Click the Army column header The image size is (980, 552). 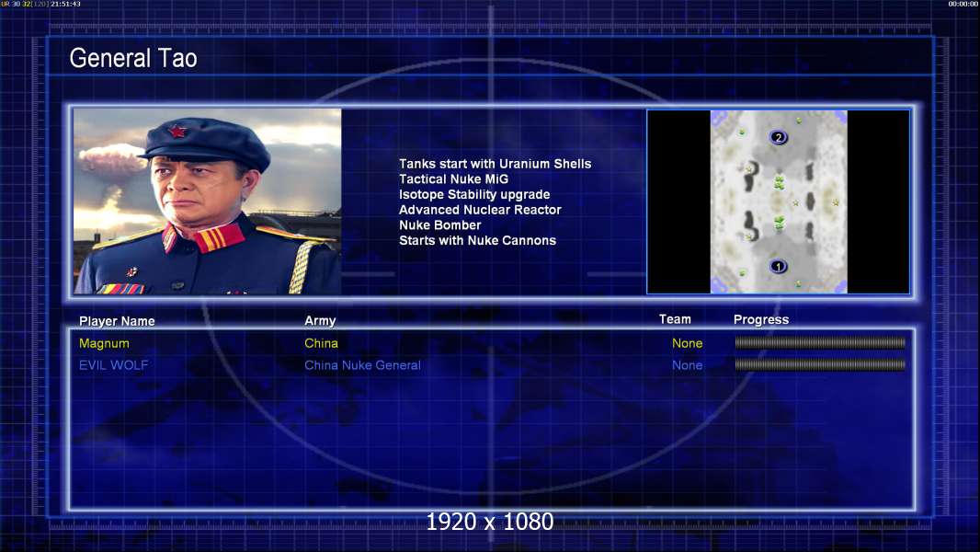click(x=320, y=321)
